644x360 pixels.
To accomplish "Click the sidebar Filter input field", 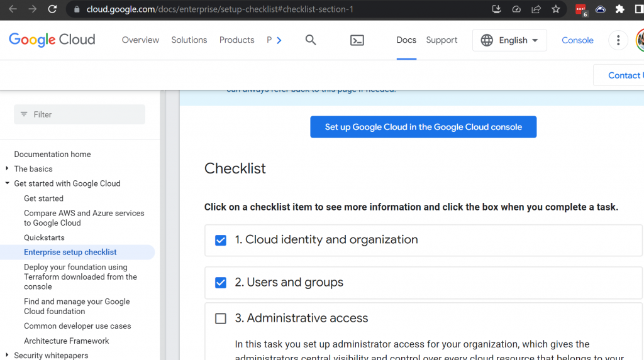I will [x=79, y=114].
